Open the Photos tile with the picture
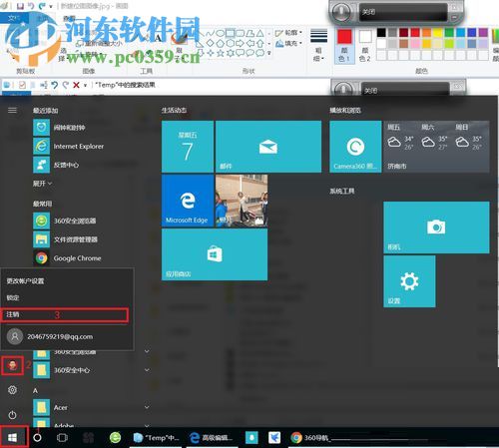499x448 pixels. pos(242,201)
